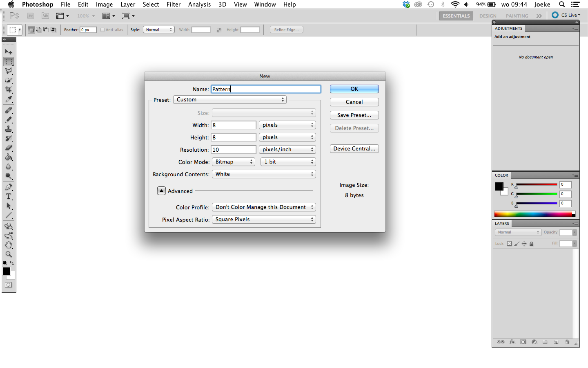
Task: Select the Zoom tool in toolbox
Action: (x=9, y=254)
